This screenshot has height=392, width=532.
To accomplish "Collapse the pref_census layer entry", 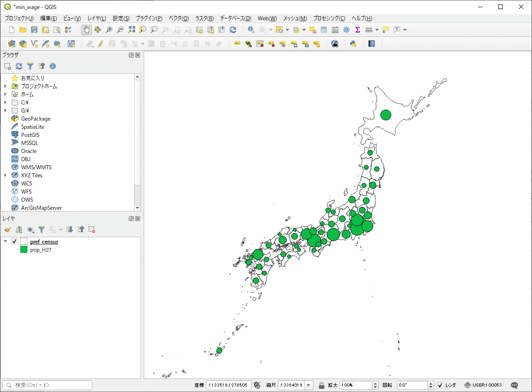I will click(x=5, y=241).
